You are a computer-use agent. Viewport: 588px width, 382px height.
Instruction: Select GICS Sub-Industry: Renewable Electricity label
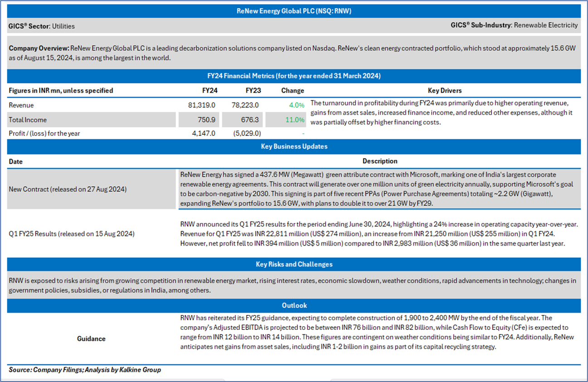coord(514,25)
